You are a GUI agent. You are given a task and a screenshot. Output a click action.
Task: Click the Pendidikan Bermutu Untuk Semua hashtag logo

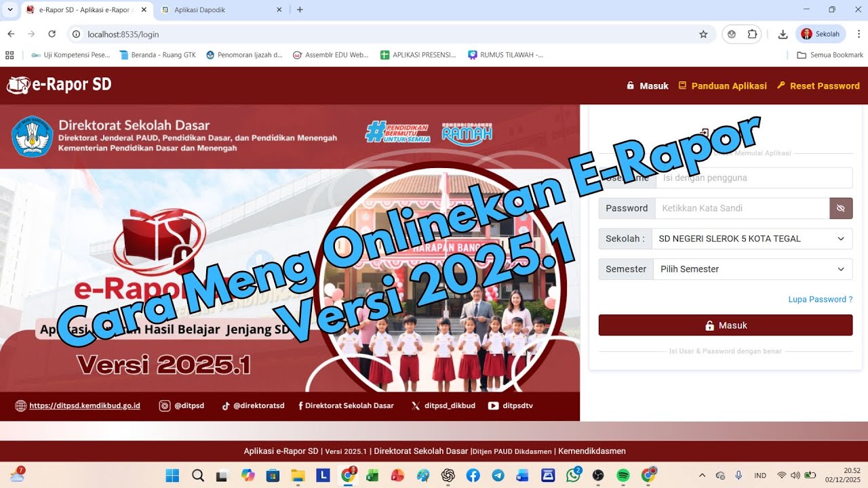pyautogui.click(x=397, y=132)
